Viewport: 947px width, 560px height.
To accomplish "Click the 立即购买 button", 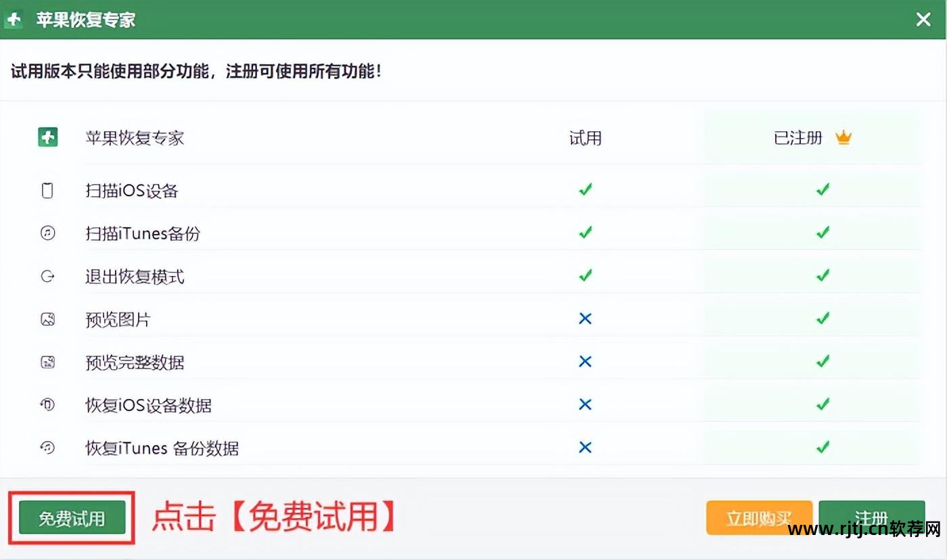I will point(759,518).
